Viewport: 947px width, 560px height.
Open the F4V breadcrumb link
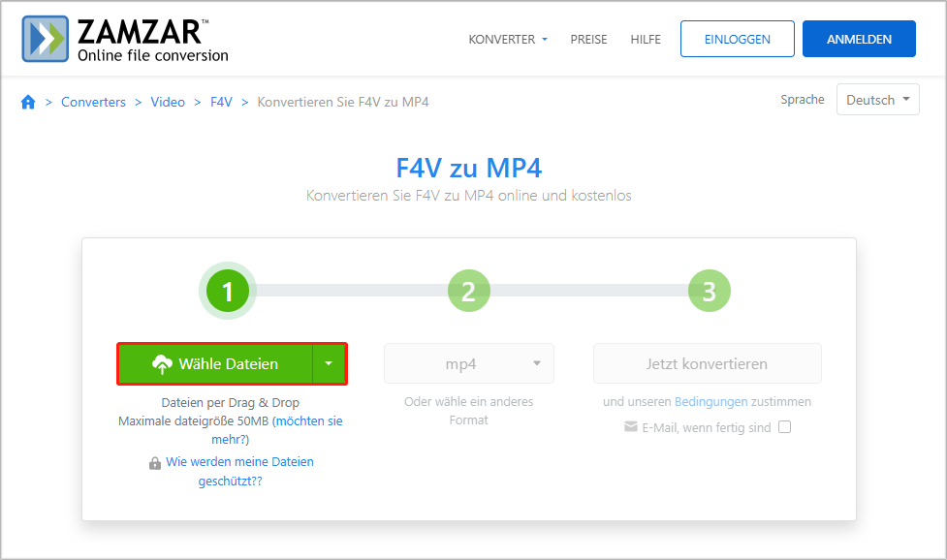221,102
